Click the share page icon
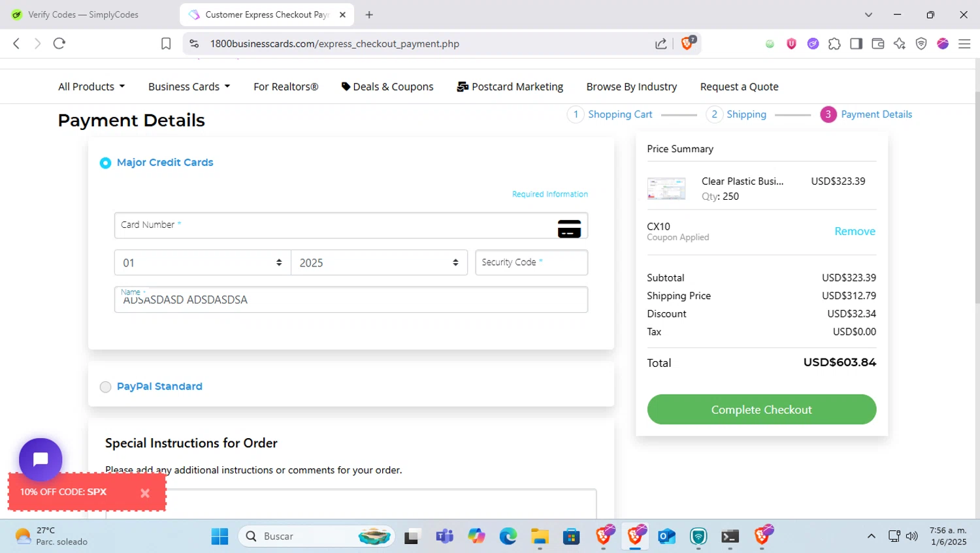The image size is (980, 553). 661,44
